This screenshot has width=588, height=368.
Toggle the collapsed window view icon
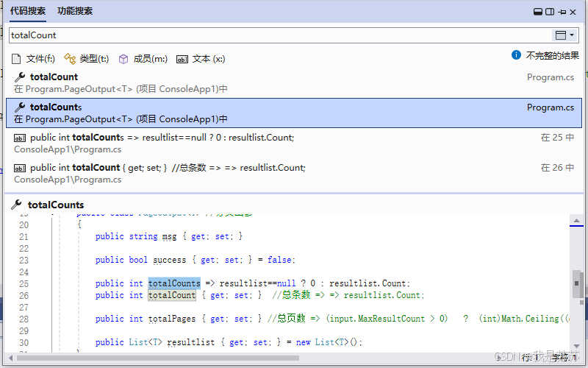click(538, 12)
